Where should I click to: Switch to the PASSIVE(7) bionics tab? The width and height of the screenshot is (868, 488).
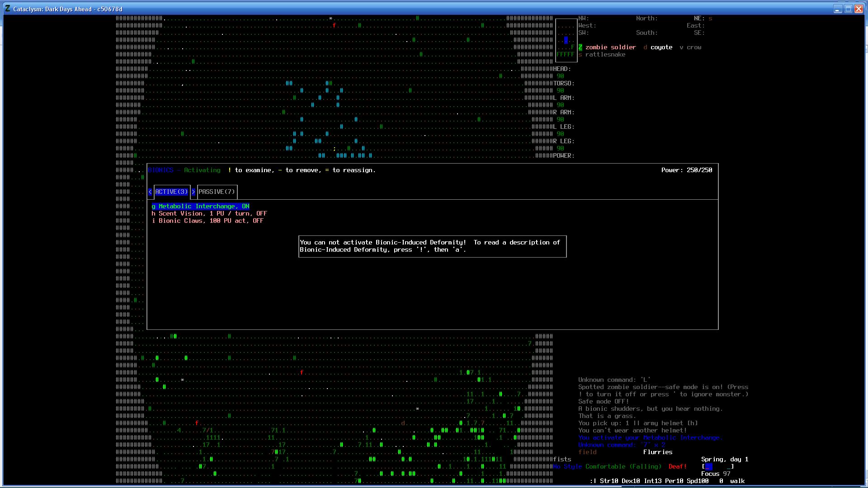(217, 192)
